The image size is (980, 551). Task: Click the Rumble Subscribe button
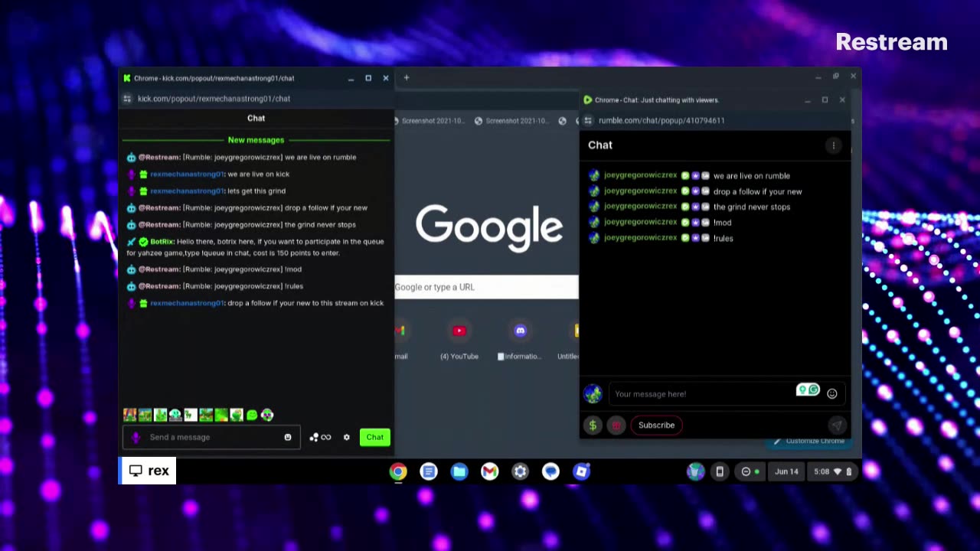[656, 425]
